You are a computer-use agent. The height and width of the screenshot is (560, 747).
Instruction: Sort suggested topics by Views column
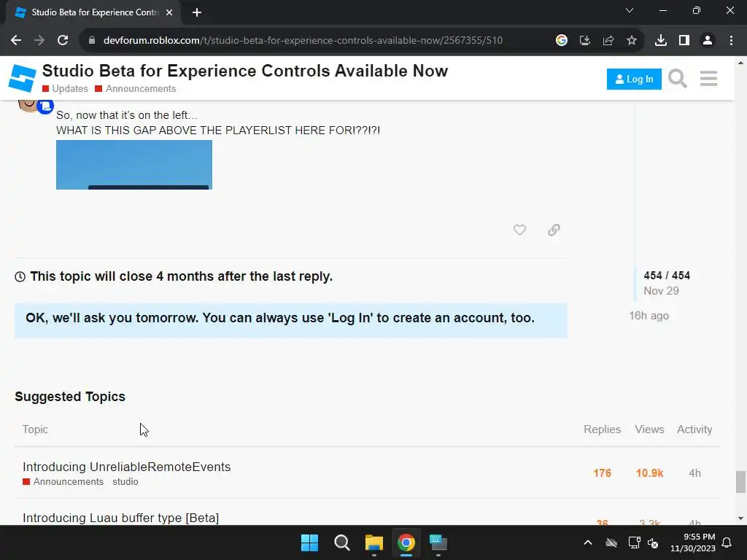point(649,429)
